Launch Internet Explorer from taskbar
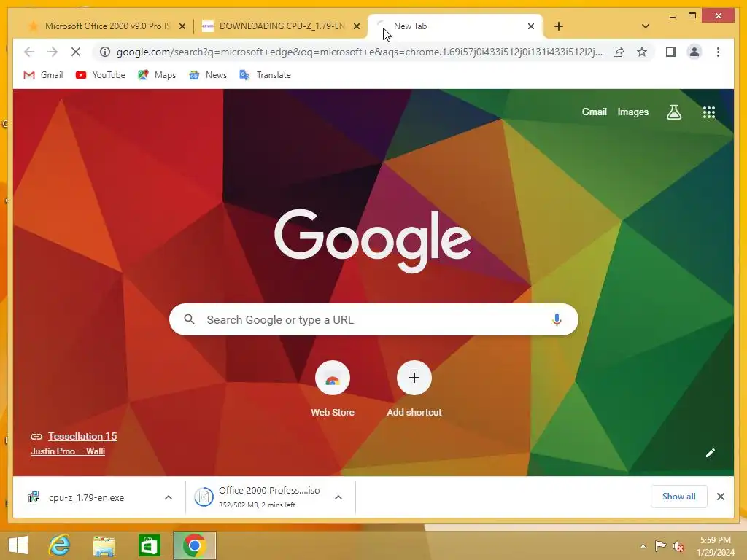The height and width of the screenshot is (560, 747). (x=60, y=545)
